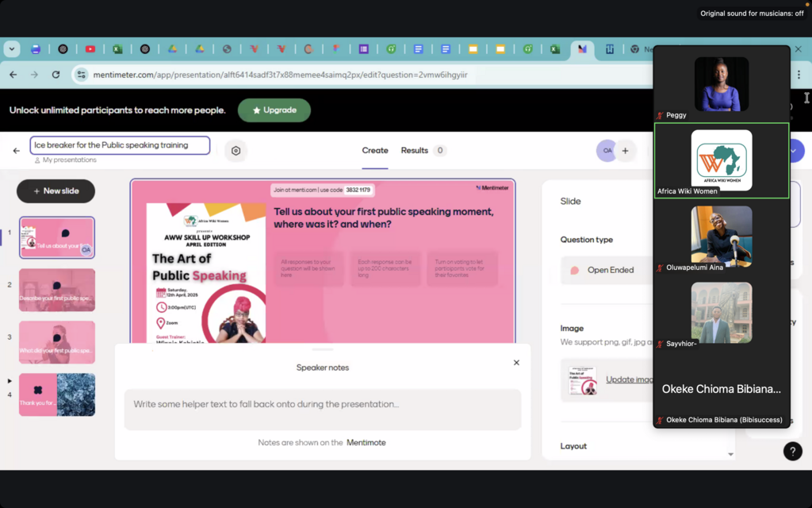Open the Open Ended question type dropdown

[607, 270]
